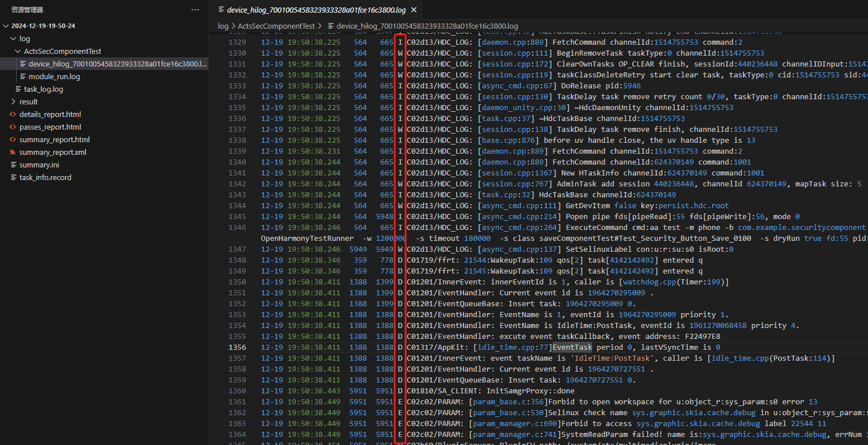The width and height of the screenshot is (868, 445).
Task: Click [param_manager.c:690] on line 1363
Action: (x=515, y=424)
